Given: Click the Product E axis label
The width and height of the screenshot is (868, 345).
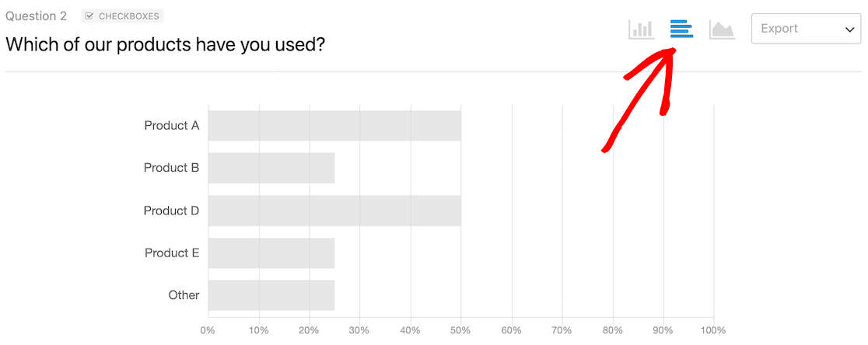Looking at the screenshot, I should pos(172,253).
